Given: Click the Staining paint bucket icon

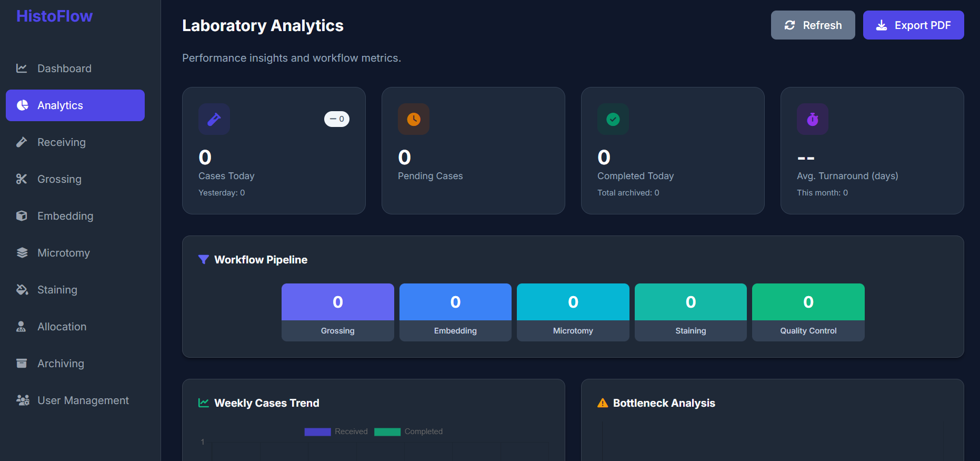Looking at the screenshot, I should coord(22,290).
